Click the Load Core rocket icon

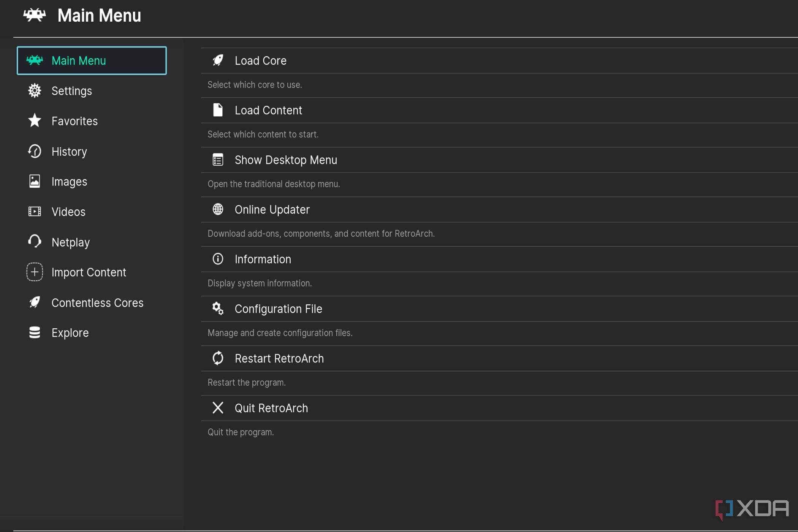coord(218,60)
